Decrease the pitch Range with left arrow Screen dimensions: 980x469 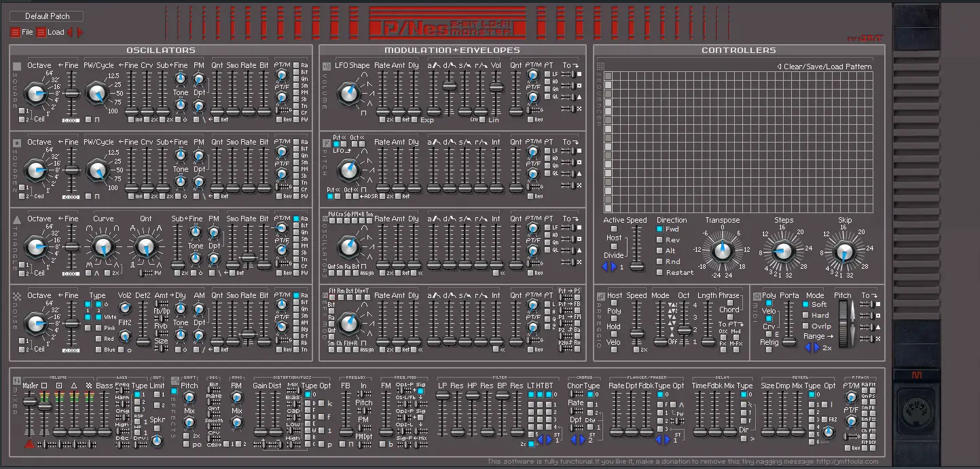(x=807, y=348)
